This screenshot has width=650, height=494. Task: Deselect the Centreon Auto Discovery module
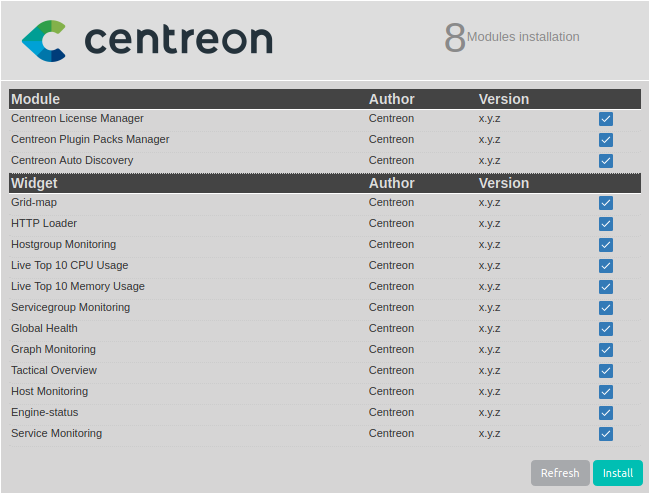(606, 161)
